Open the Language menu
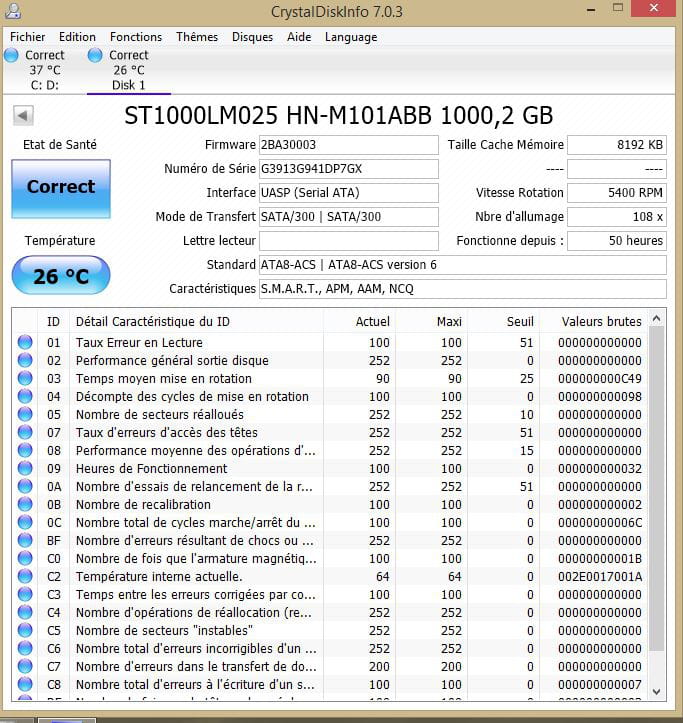Screen dimensions: 683x723 click(x=351, y=37)
